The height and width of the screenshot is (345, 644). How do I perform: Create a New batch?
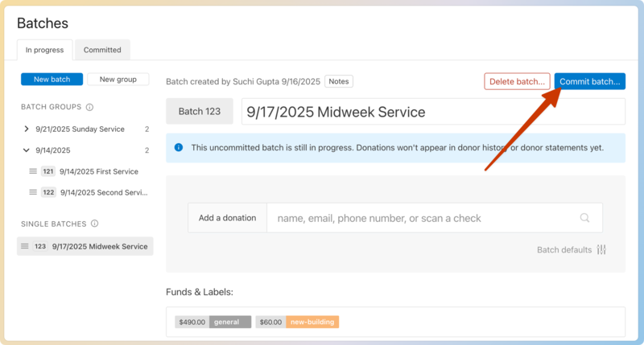[x=52, y=79]
